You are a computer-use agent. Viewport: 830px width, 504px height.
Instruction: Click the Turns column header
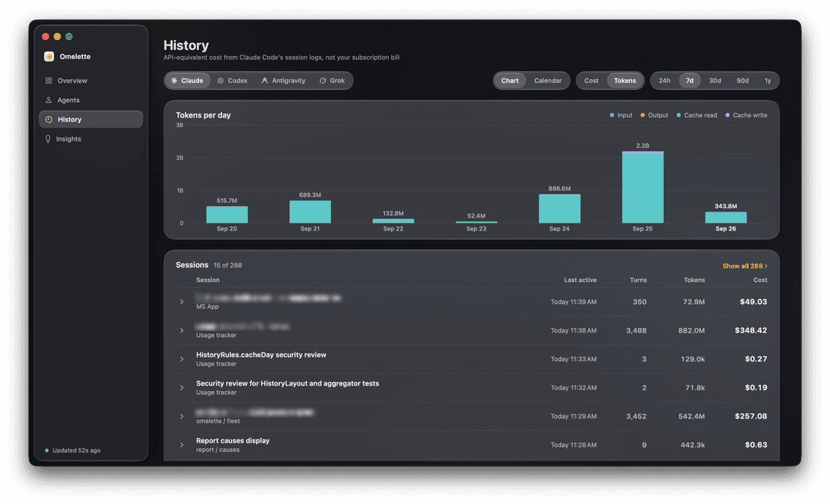click(x=639, y=280)
